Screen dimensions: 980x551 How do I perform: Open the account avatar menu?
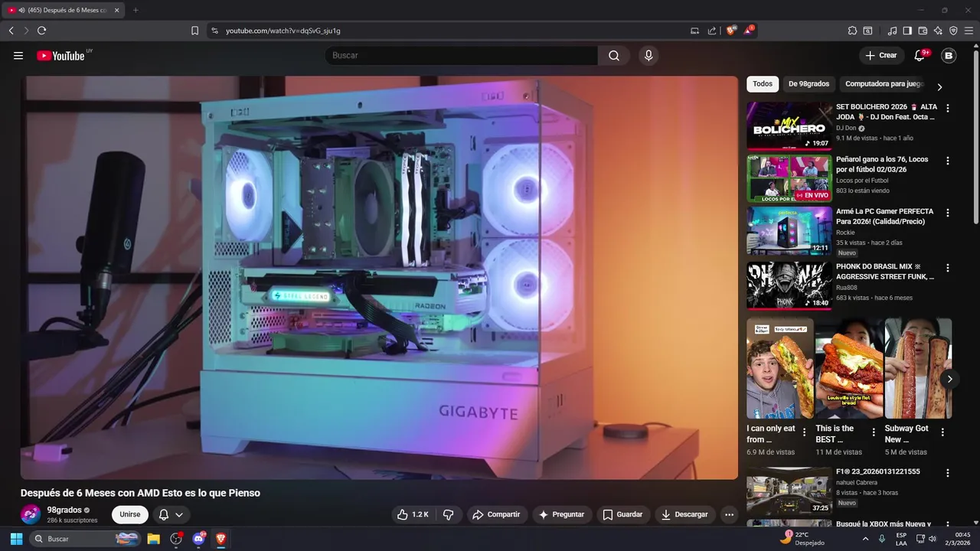[949, 55]
